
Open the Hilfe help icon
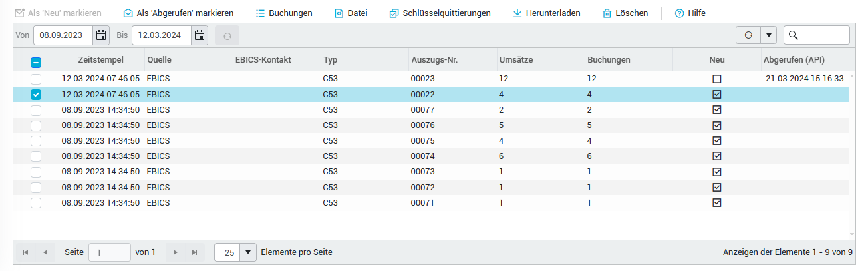679,13
